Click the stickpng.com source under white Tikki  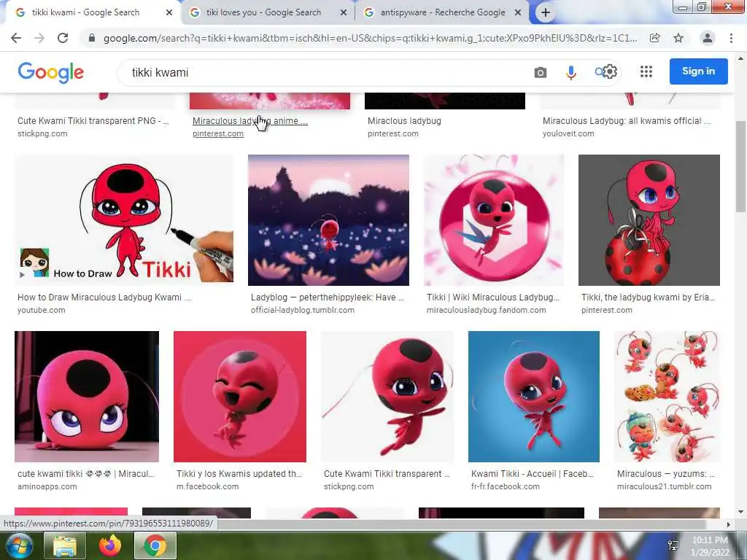(349, 486)
